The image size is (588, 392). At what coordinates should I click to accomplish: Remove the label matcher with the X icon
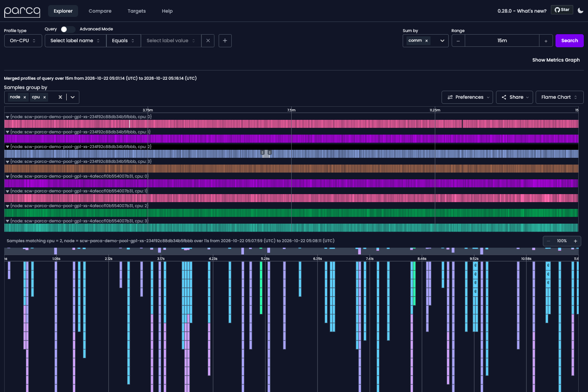tap(208, 41)
